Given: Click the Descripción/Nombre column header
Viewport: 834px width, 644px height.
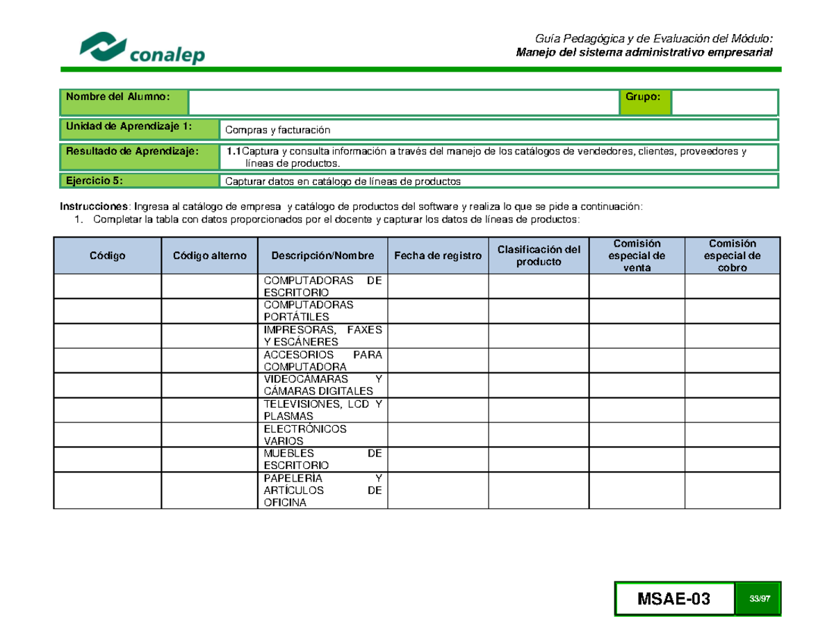Looking at the screenshot, I should pyautogui.click(x=322, y=255).
